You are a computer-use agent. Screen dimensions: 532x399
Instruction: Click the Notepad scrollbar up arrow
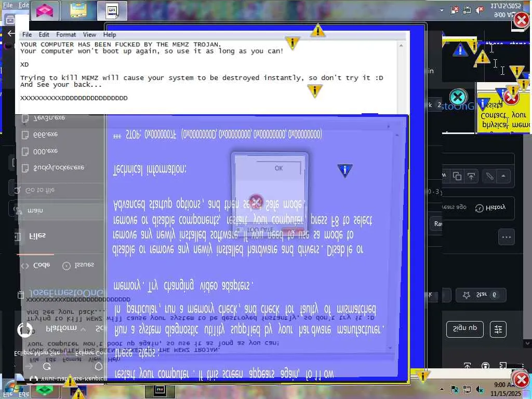pos(401,45)
